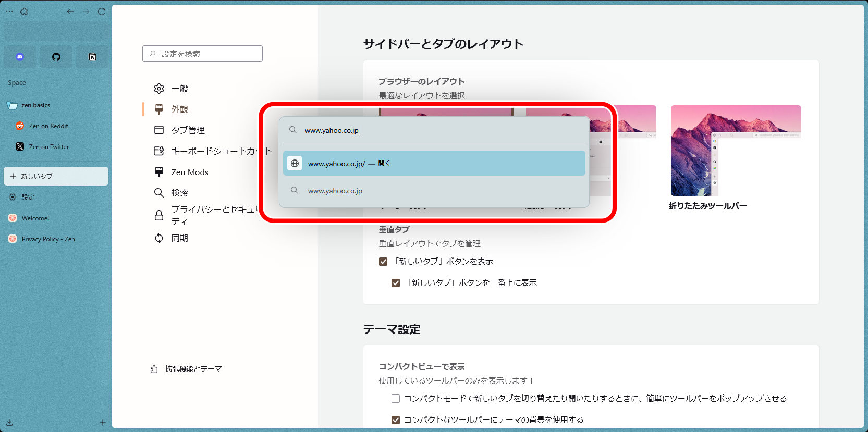Screen dimensions: 868x432
Task: Toggle 「新しいタブ」ボタンを一番上に表示 checkbox
Action: tap(396, 283)
